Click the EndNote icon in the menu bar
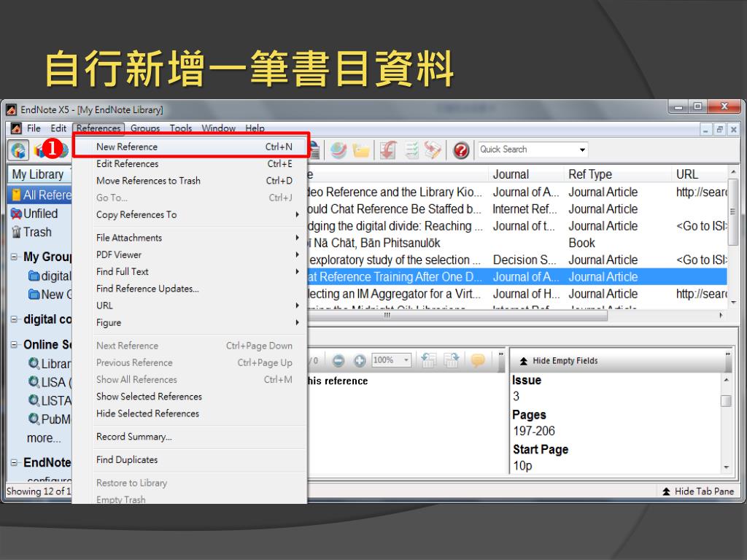This screenshot has height=560, width=747. 16,128
